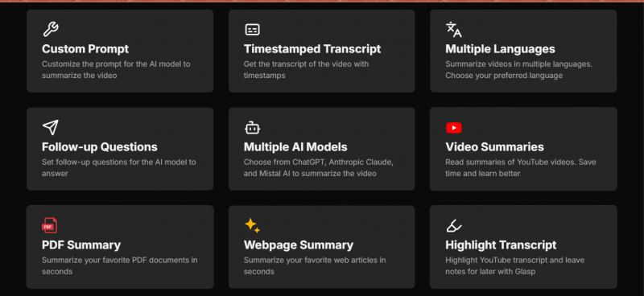Click the translate icon on Multiple Languages
This screenshot has width=644, height=296.
click(x=453, y=29)
